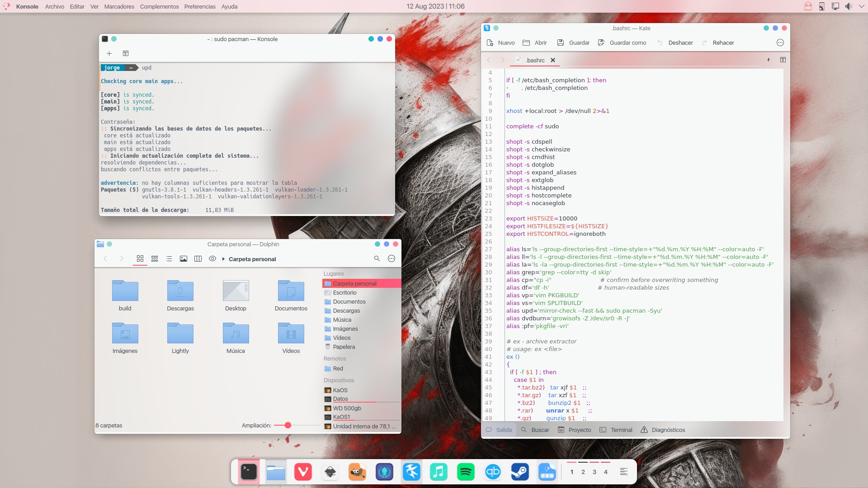Click Abrir button in Kate toolbar
The width and height of the screenshot is (868, 488).
point(535,43)
